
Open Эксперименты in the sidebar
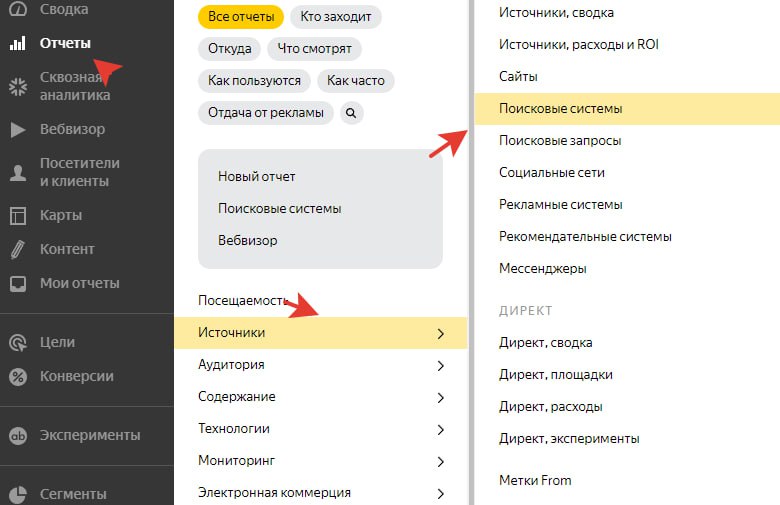coord(75,435)
